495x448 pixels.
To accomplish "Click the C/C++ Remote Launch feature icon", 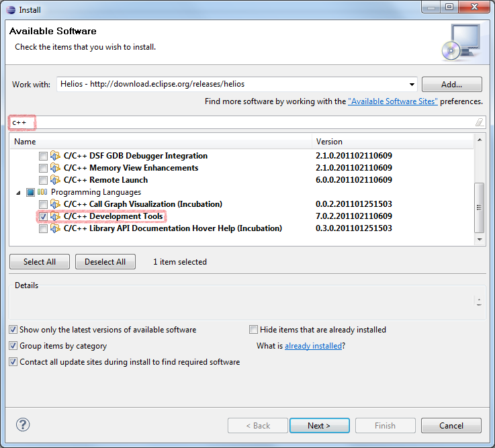I will point(55,180).
